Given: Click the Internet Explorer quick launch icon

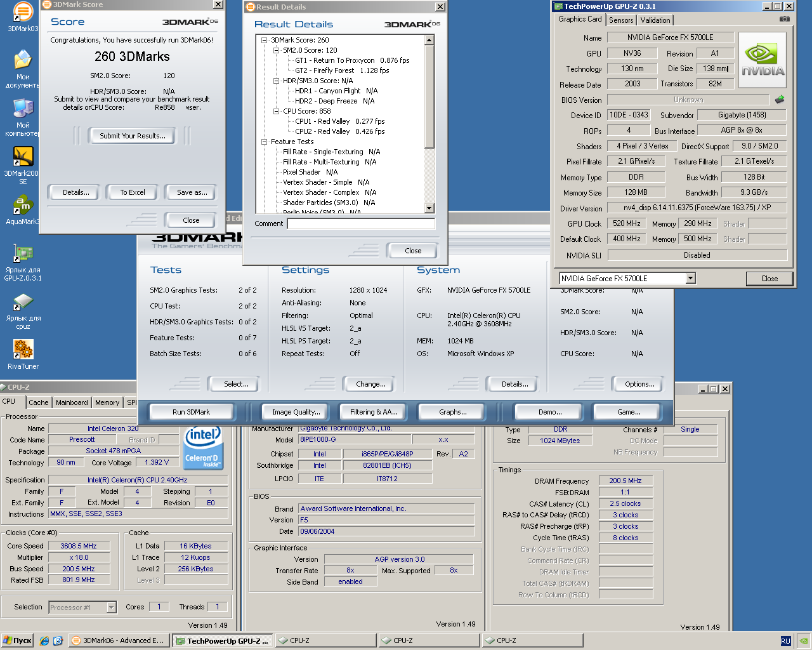Looking at the screenshot, I should click(x=44, y=640).
